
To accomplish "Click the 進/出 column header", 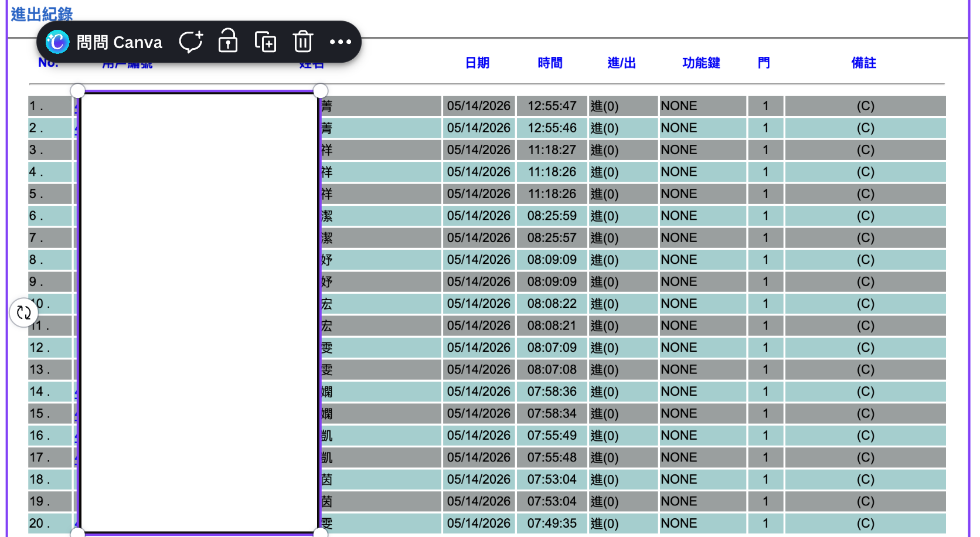I will point(621,63).
